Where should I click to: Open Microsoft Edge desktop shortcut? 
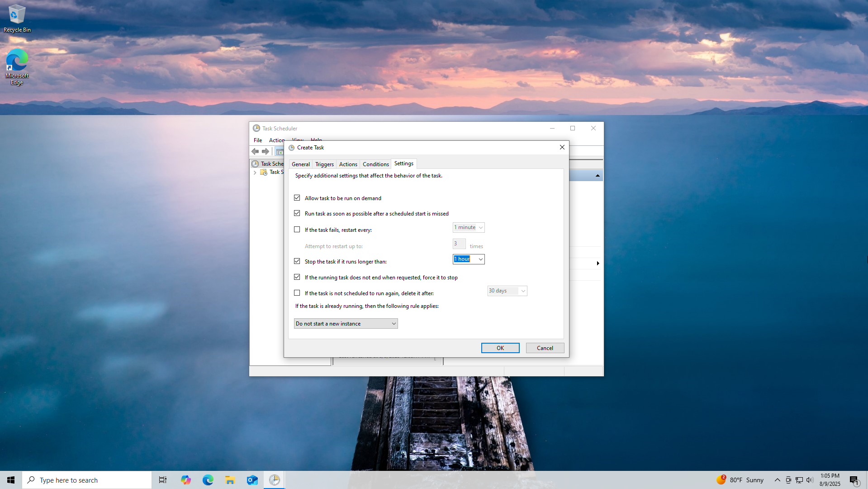click(x=17, y=67)
